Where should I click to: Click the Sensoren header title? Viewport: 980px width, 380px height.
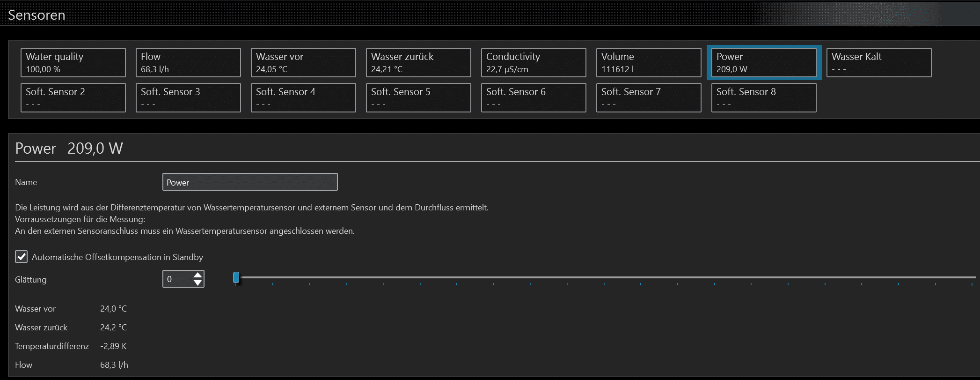pyautogui.click(x=37, y=15)
